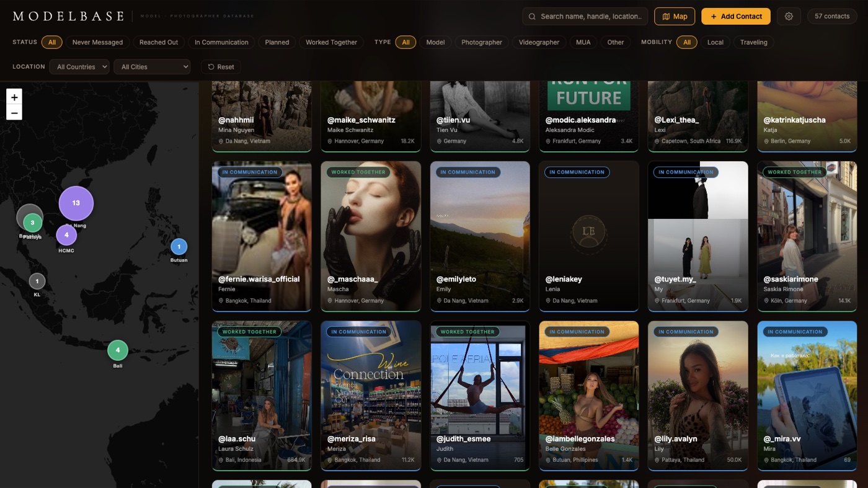Filter status by Planned
The image size is (868, 488).
click(x=277, y=42)
